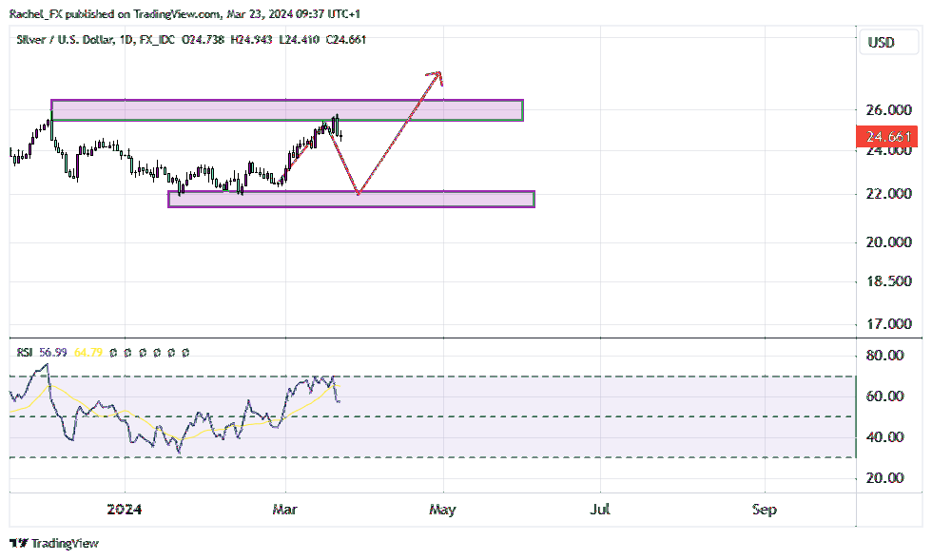932x560 pixels.
Task: Click the RSI value 56.99
Action: [53, 353]
